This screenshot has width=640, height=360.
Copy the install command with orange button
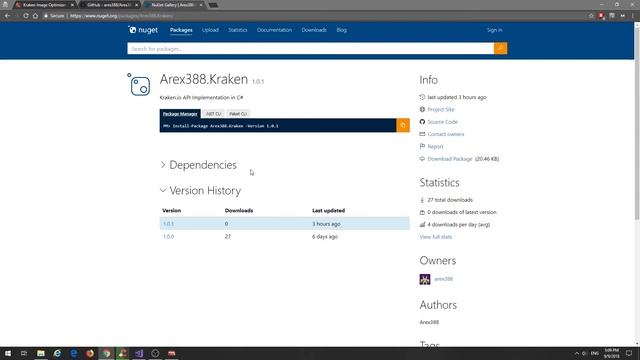403,125
